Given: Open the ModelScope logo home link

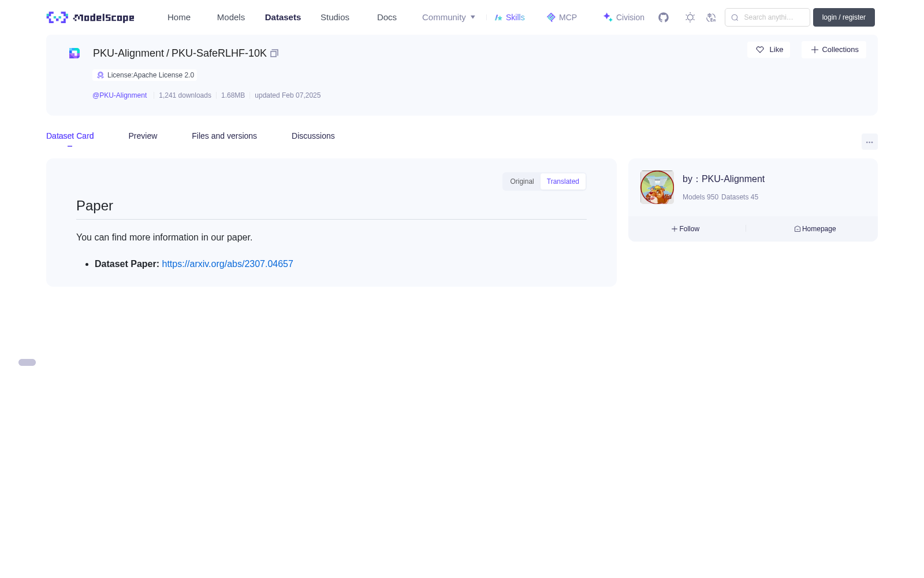Looking at the screenshot, I should 90,17.
